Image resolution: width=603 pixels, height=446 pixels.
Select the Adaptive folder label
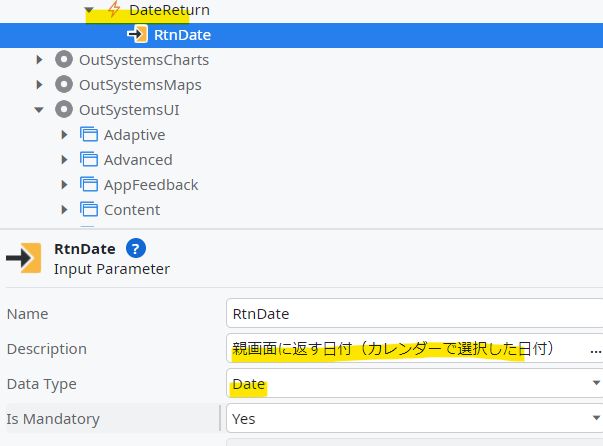pyautogui.click(x=135, y=135)
